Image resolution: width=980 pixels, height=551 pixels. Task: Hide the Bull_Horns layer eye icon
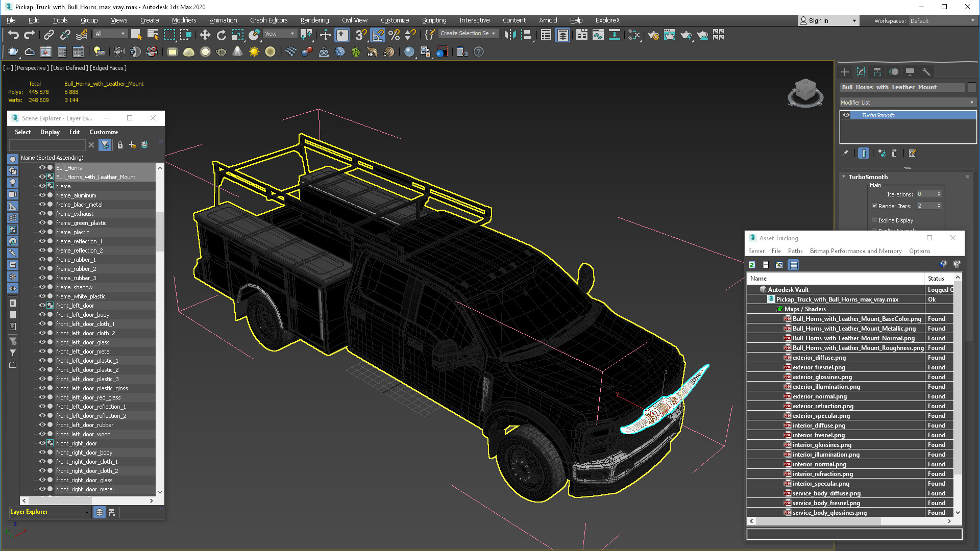[x=42, y=167]
